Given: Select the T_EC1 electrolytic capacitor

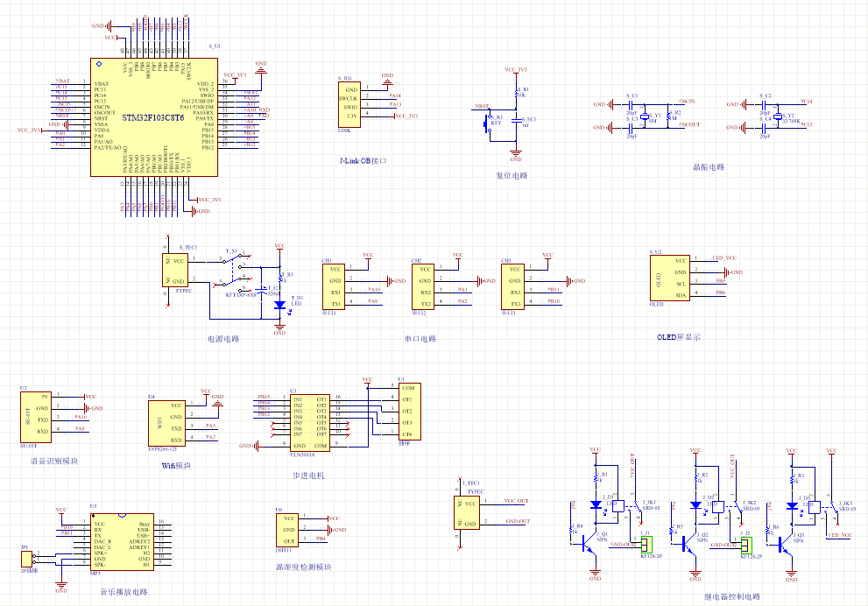Looking at the screenshot, I should [x=261, y=290].
